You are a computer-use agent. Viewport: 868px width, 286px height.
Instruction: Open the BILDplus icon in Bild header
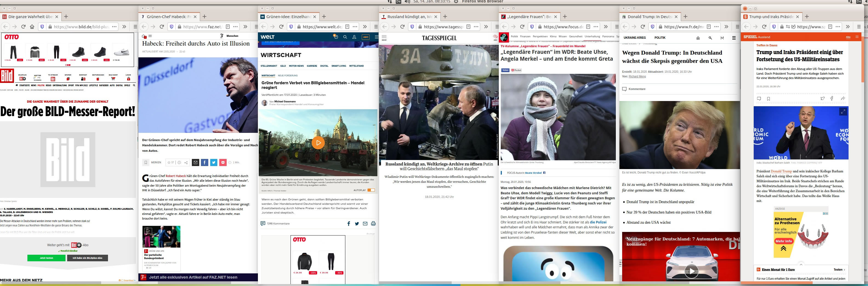pos(22,79)
